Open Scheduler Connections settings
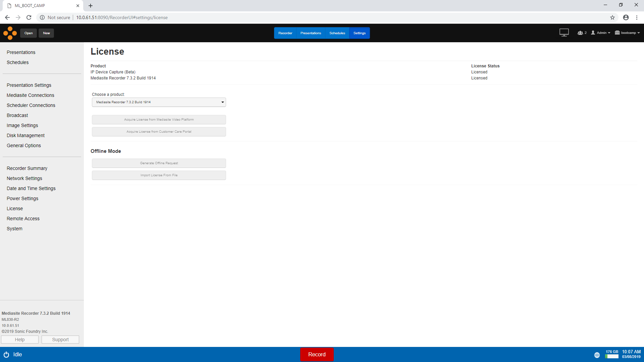 click(31, 105)
